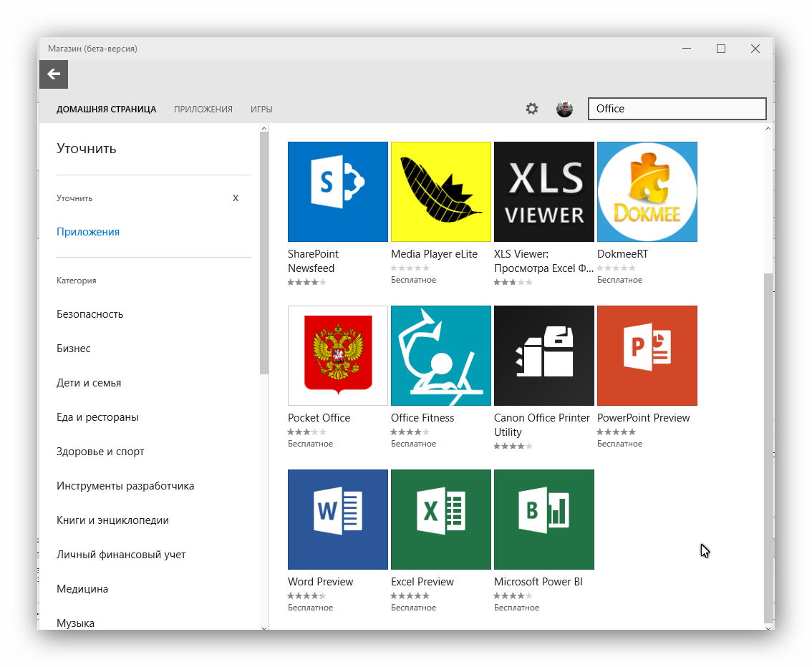Image resolution: width=812 pixels, height=667 pixels.
Task: Choose the Здоровье и спорт category
Action: 100,451
